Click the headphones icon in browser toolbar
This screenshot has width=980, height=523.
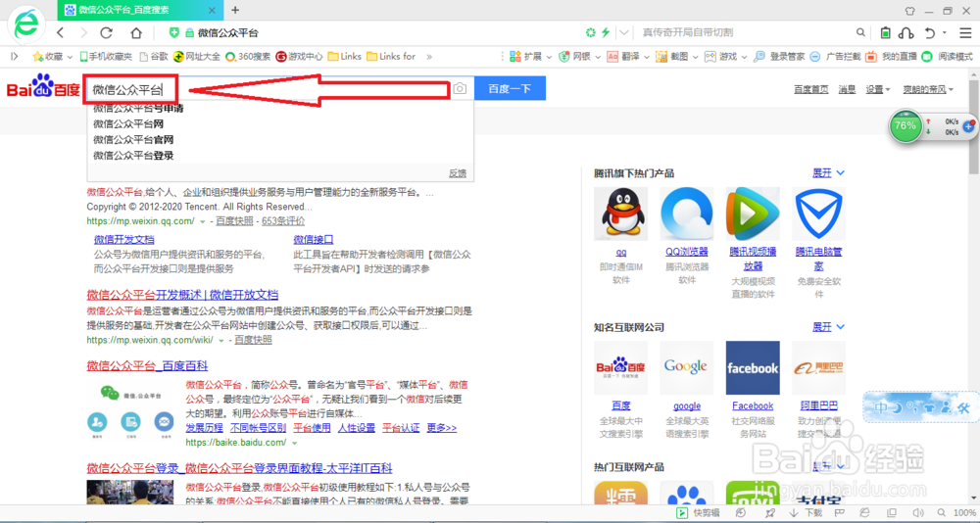click(x=906, y=32)
